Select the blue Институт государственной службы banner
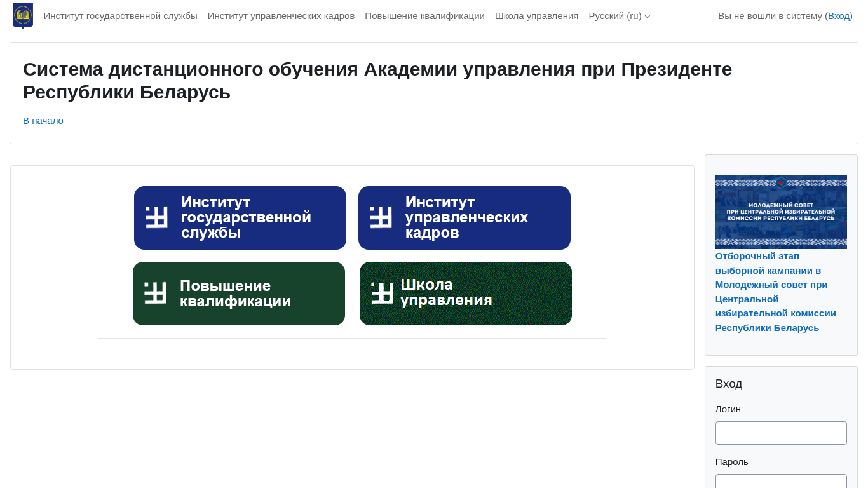868x488 pixels. (240, 218)
